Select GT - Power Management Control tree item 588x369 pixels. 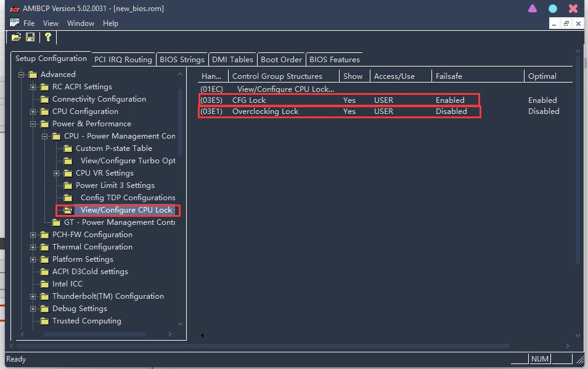120,222
